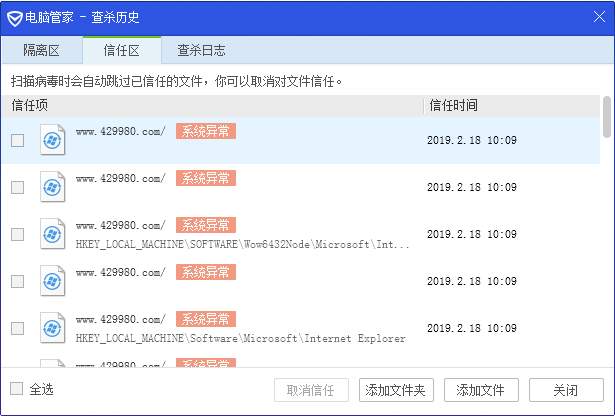Click the 信任项 column header
The width and height of the screenshot is (615, 416).
(212, 105)
